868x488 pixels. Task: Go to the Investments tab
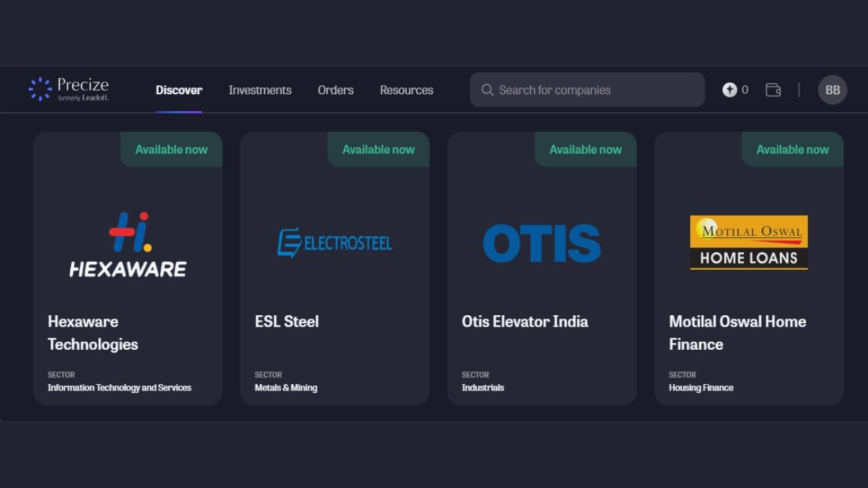point(260,90)
